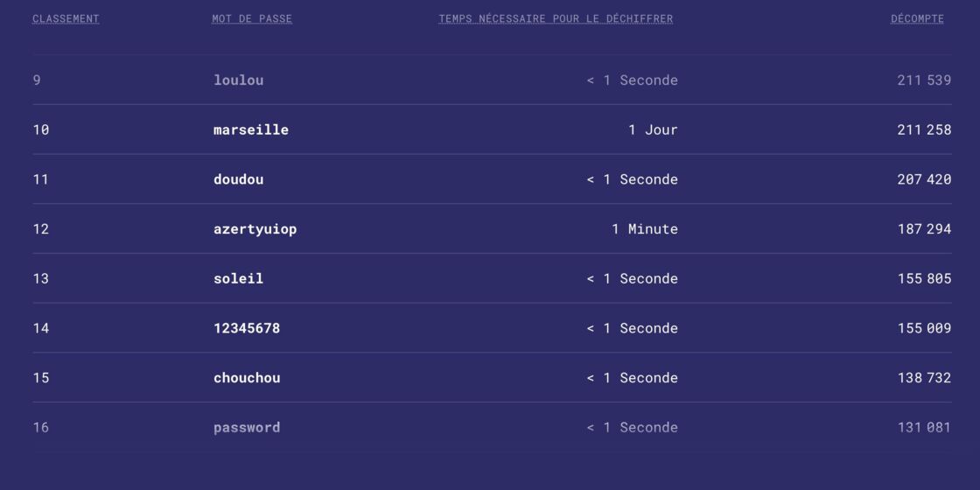Click the 1 Minute crack time
This screenshot has width=980, height=490.
(x=645, y=229)
